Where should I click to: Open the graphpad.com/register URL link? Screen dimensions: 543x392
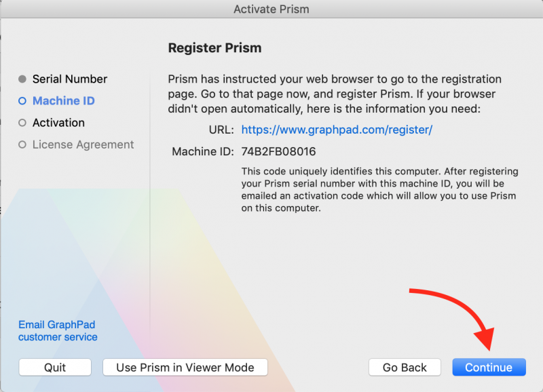click(x=337, y=130)
